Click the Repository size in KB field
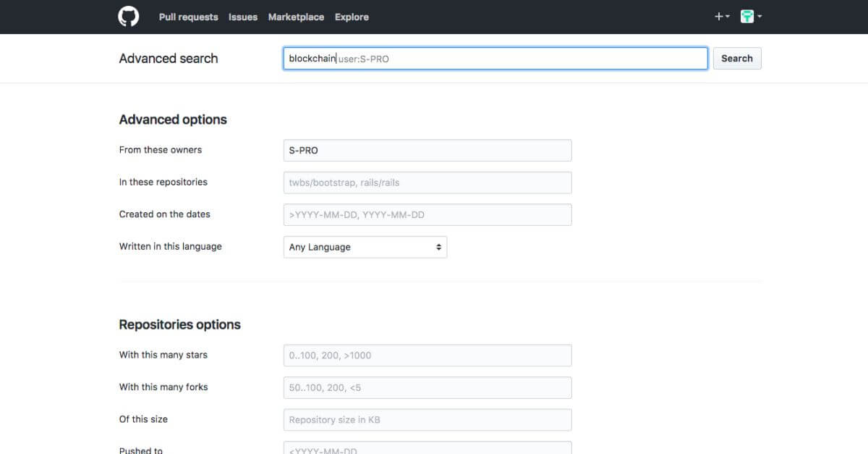Image resolution: width=868 pixels, height=454 pixels. pyautogui.click(x=427, y=420)
